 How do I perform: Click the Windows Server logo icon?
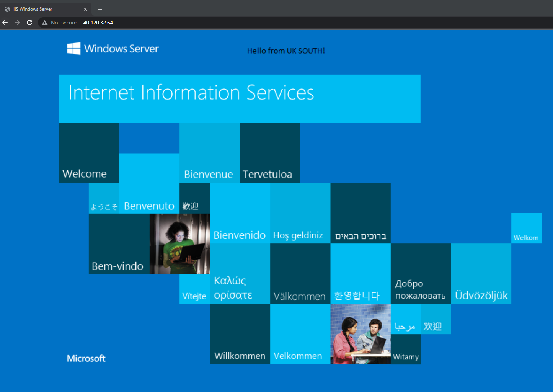(74, 49)
